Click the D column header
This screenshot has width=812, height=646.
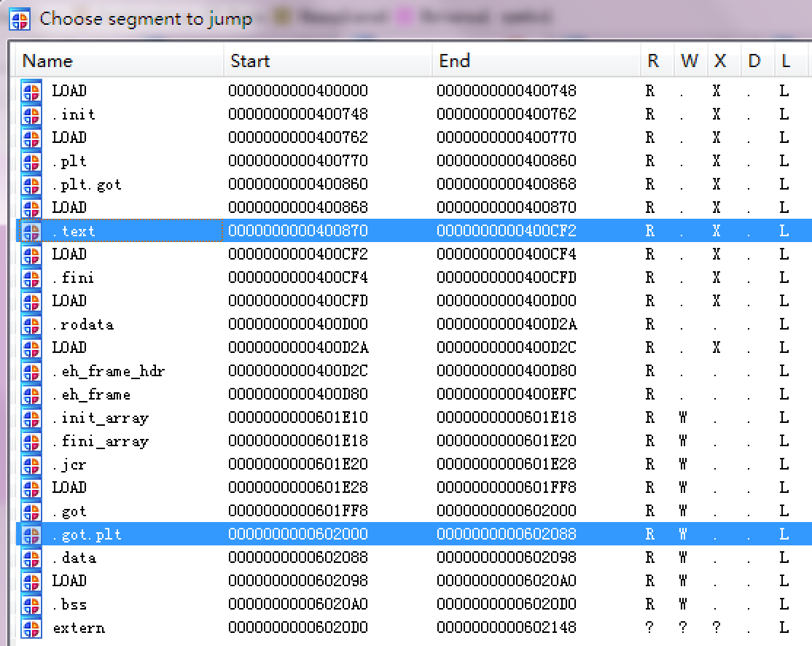point(757,61)
